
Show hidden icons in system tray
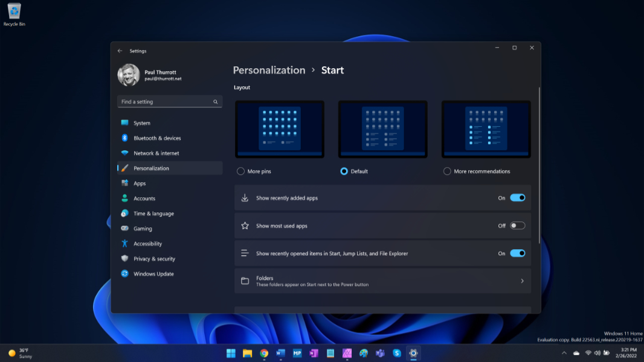coord(564,353)
